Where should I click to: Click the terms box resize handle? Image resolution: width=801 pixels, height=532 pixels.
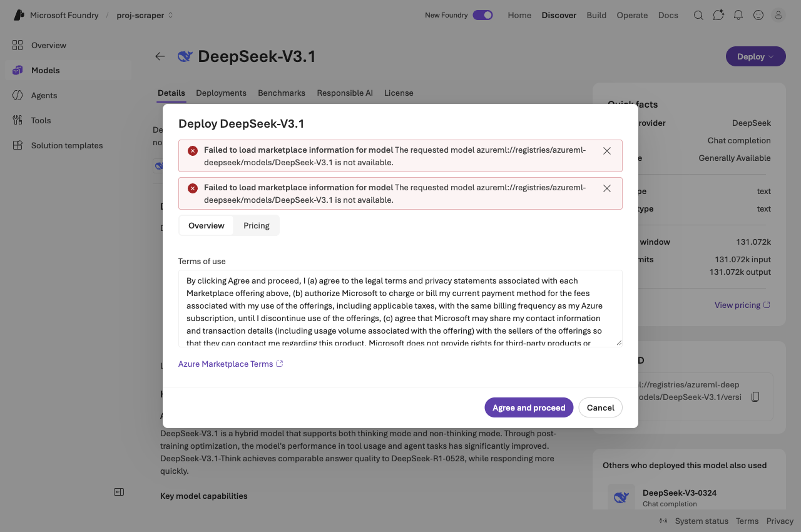pyautogui.click(x=619, y=343)
